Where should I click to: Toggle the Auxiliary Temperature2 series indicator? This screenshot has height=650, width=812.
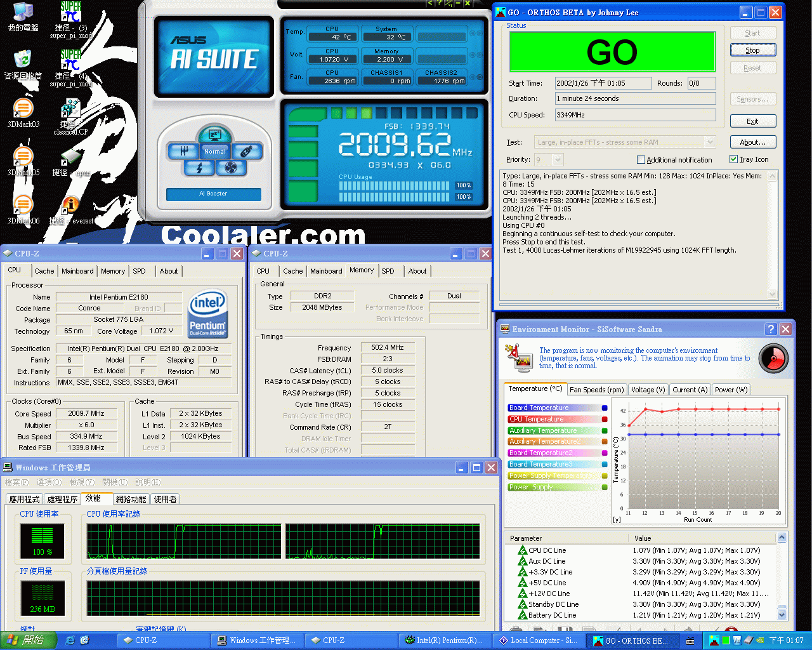point(605,442)
